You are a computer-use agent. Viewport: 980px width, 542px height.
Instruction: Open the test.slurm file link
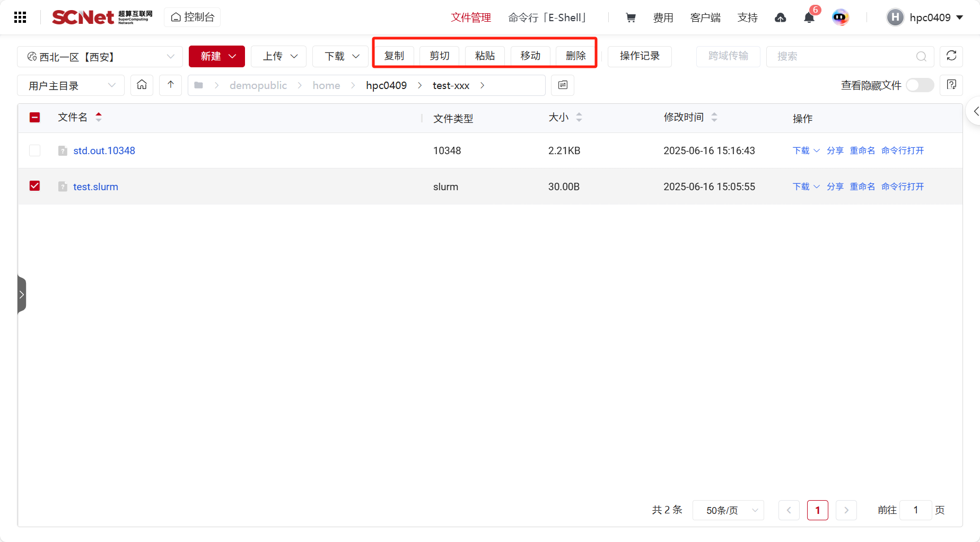(x=95, y=186)
